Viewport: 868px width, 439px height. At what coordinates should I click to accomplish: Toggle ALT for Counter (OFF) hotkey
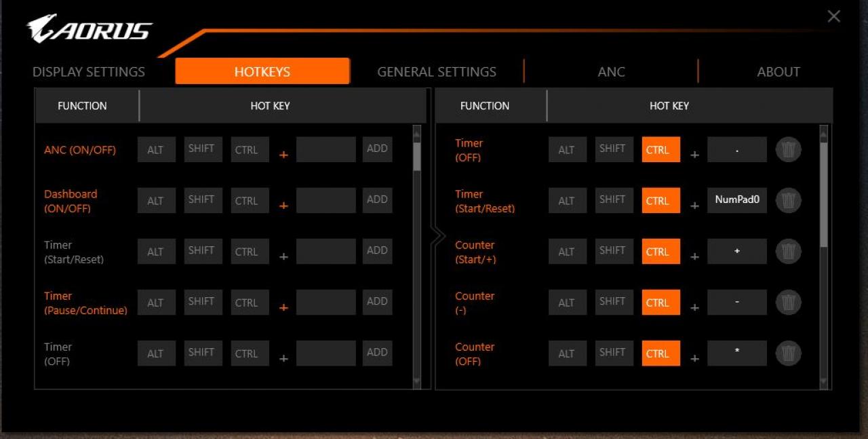(x=568, y=354)
